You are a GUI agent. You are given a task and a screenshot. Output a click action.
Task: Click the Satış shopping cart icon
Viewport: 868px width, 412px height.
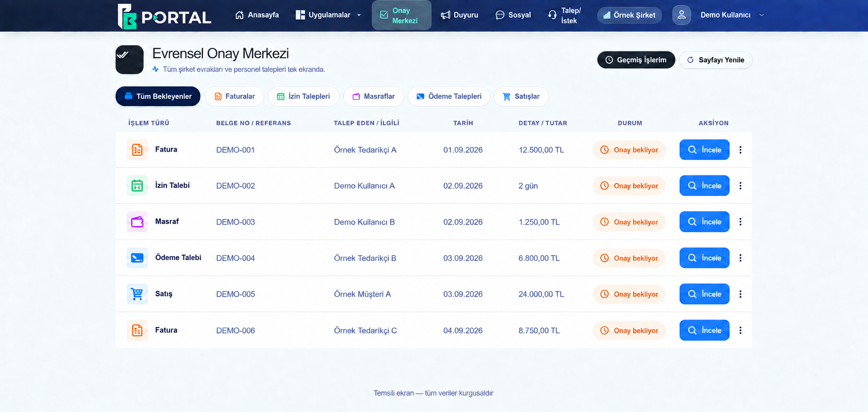pos(137,294)
